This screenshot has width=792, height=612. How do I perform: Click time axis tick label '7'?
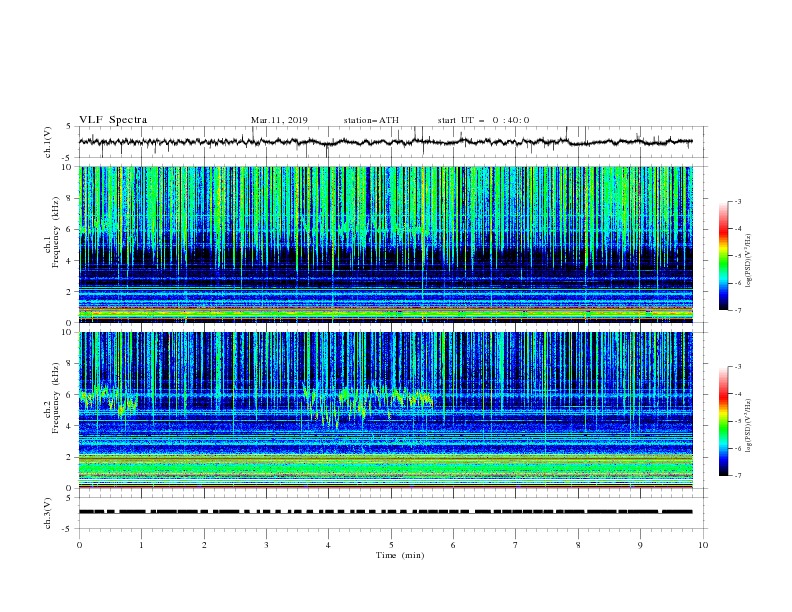pos(516,545)
